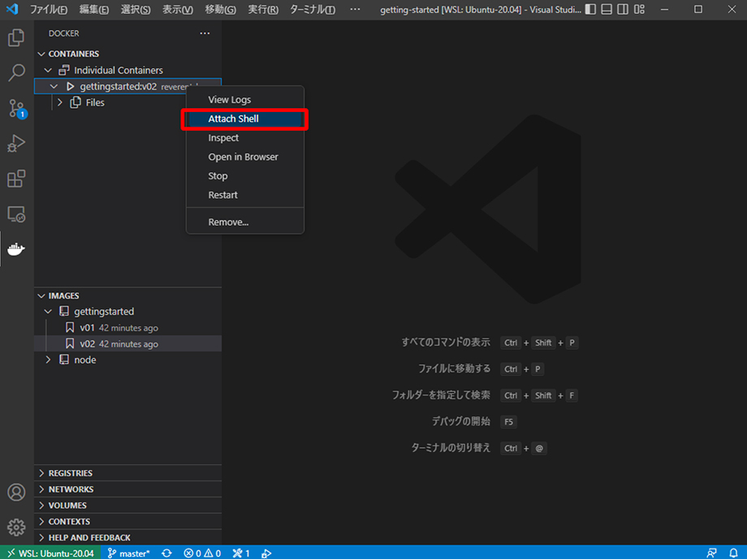The height and width of the screenshot is (560, 747).
Task: Collapse the gettingstarted:v02 container chevron
Action: point(54,86)
